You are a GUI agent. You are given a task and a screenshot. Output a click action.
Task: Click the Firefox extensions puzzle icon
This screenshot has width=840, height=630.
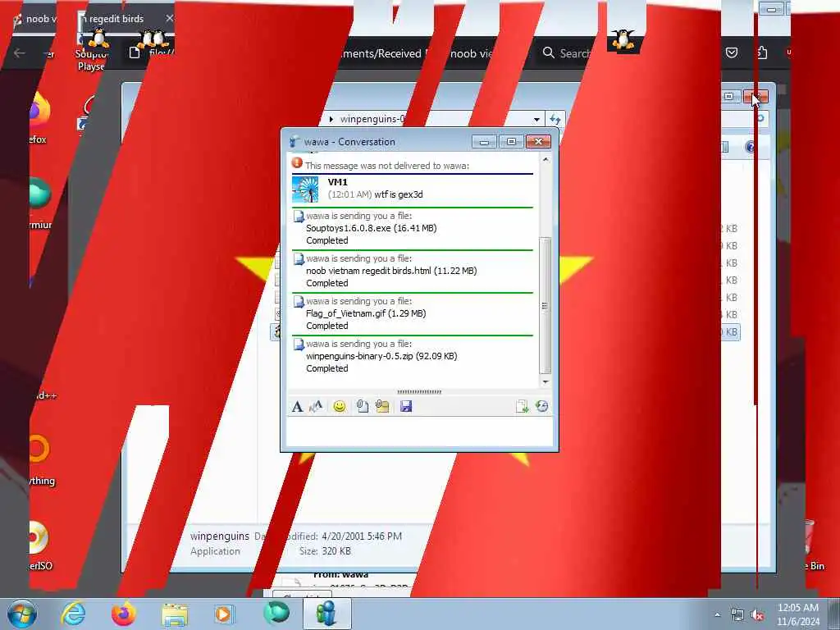point(762,52)
